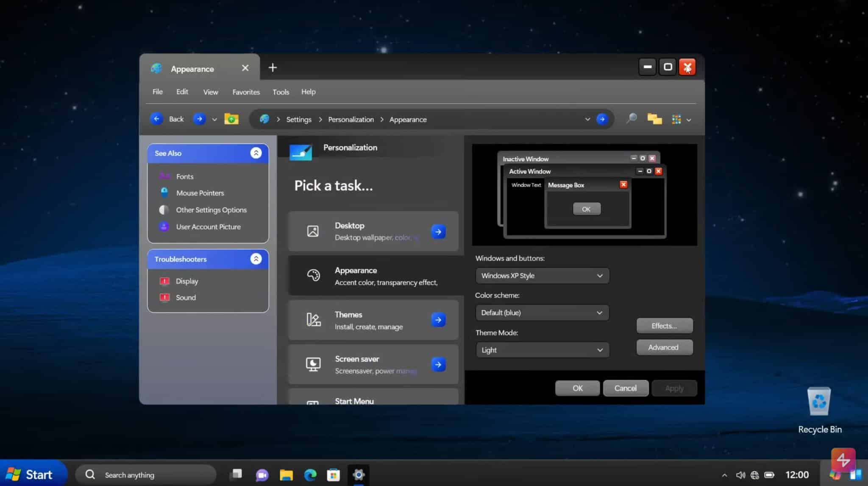Click the Themes install icon
This screenshot has height=486, width=868.
pyautogui.click(x=312, y=320)
